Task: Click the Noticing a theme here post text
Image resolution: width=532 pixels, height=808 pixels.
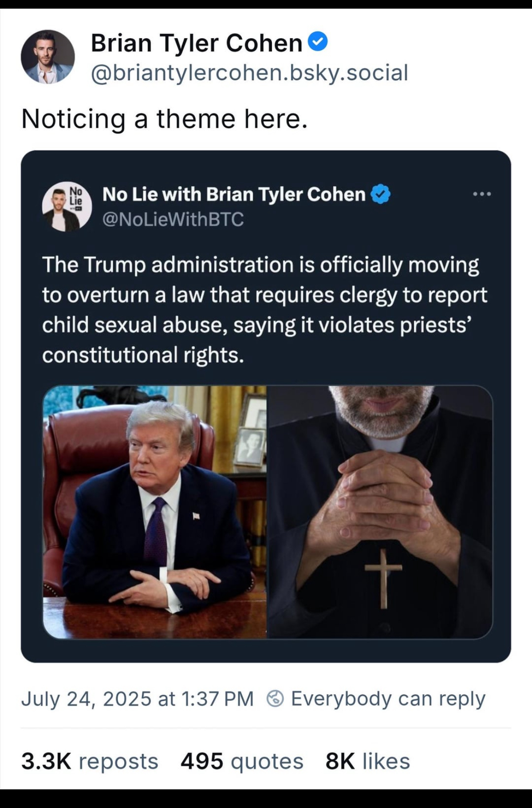Action: click(x=165, y=119)
